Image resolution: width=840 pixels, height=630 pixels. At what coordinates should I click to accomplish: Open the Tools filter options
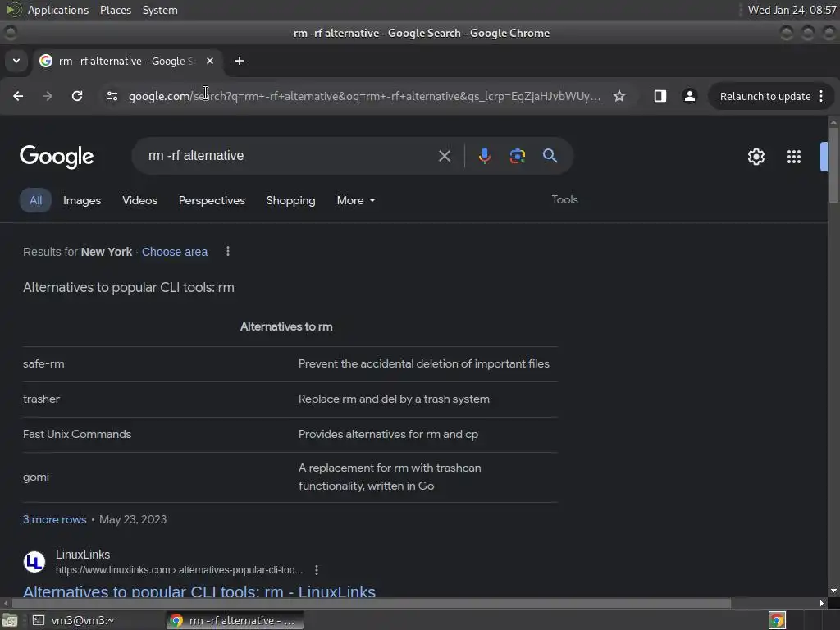coord(564,199)
